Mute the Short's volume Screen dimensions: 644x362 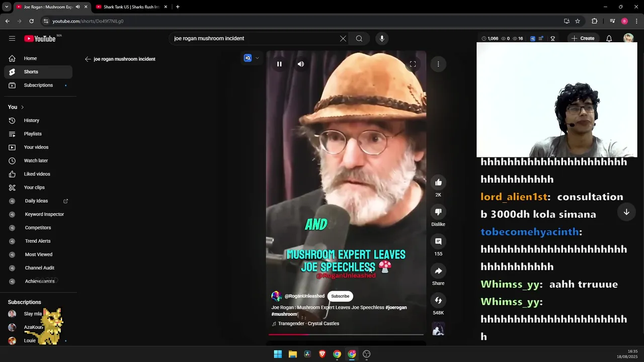[x=301, y=64]
